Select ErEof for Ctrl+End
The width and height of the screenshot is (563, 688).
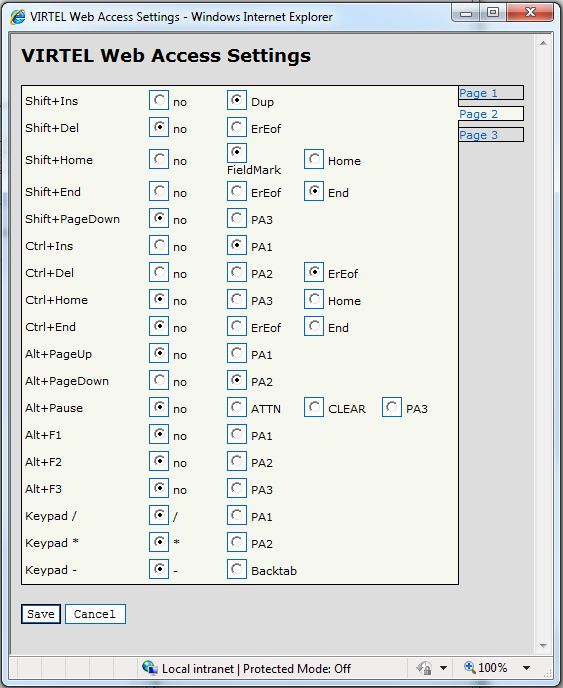(x=237, y=326)
